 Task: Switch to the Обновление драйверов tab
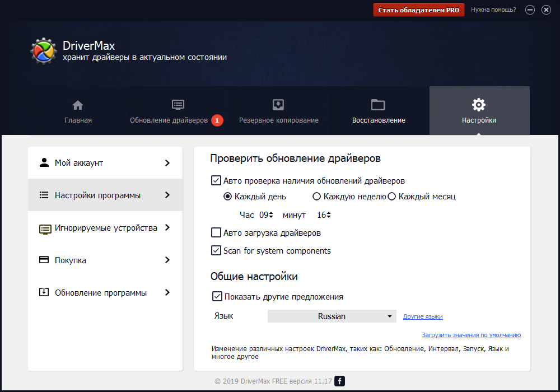[x=178, y=111]
